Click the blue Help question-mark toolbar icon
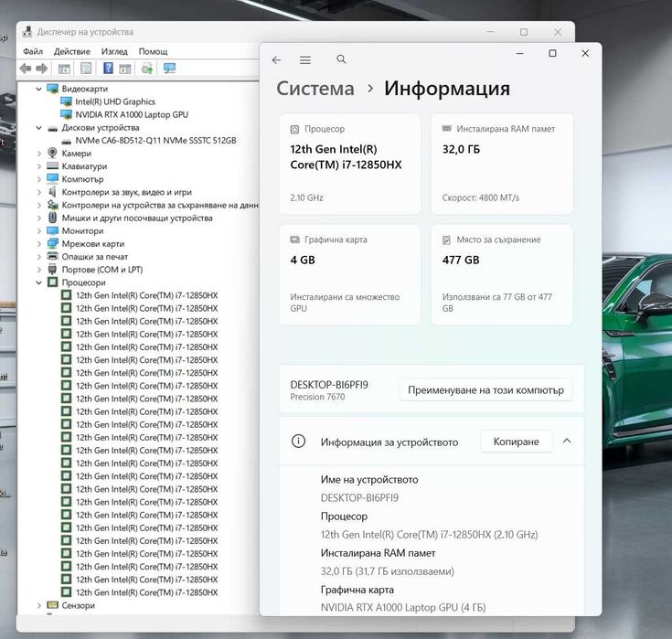 click(108, 69)
